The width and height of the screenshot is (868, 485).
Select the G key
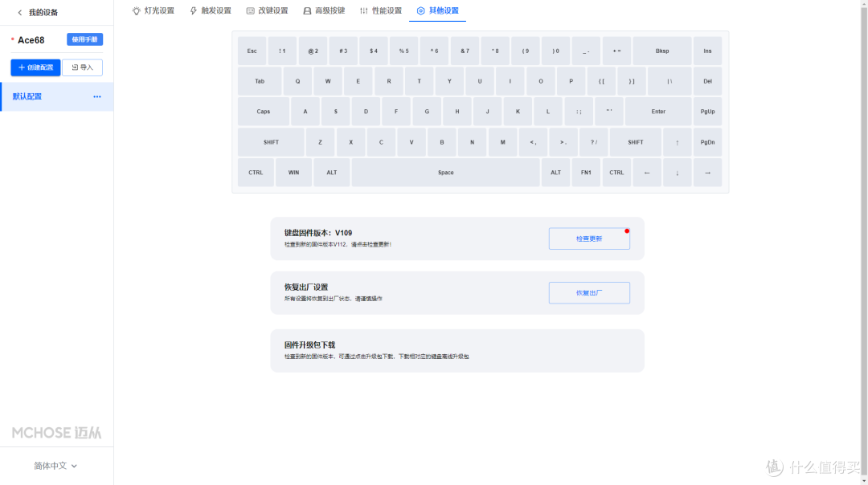tap(427, 112)
